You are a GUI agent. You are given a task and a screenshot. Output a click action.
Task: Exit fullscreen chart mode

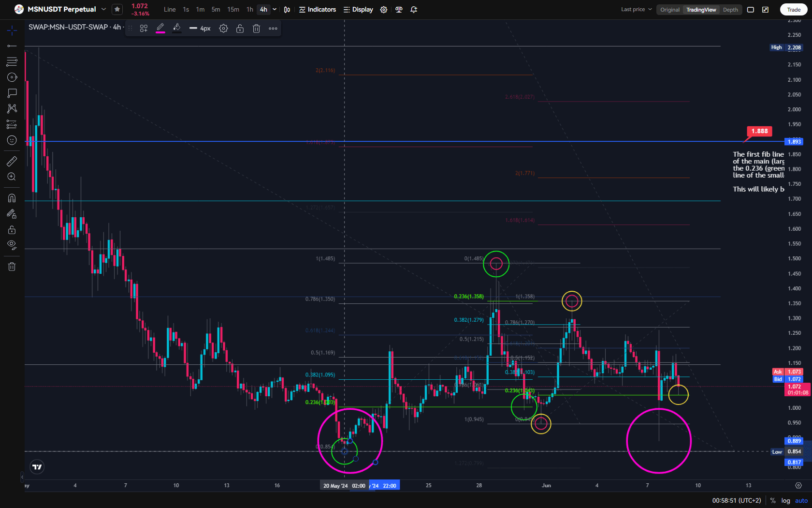coord(766,10)
